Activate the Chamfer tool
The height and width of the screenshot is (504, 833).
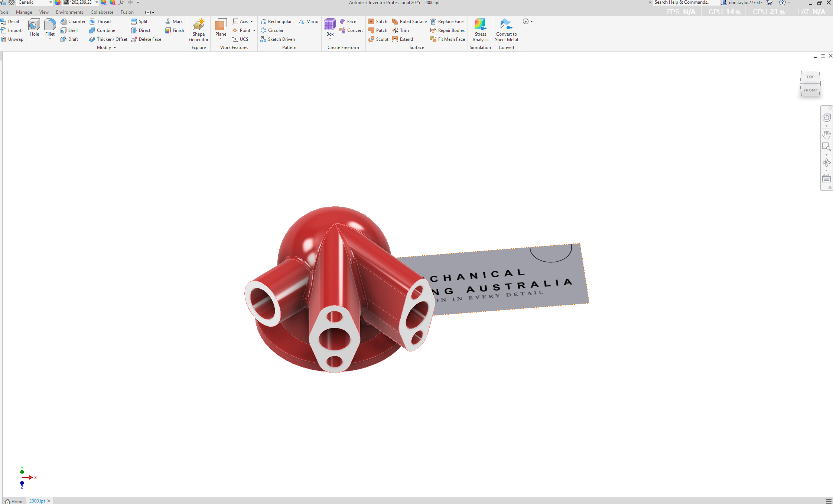coord(73,21)
